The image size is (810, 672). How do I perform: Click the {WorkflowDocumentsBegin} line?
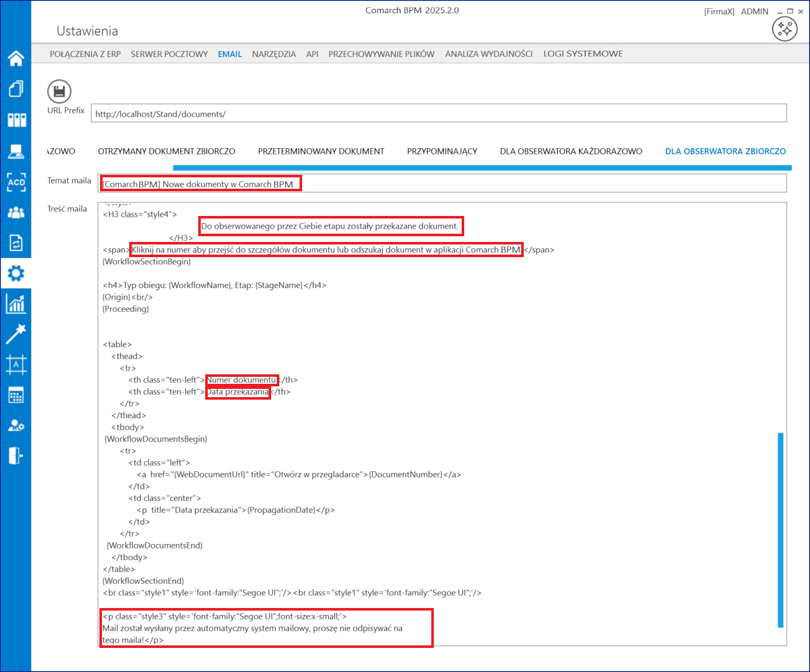tap(156, 439)
